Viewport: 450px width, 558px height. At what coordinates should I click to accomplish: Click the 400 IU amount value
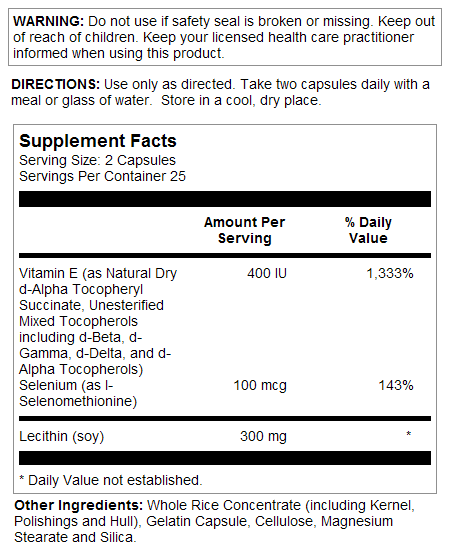click(x=267, y=273)
